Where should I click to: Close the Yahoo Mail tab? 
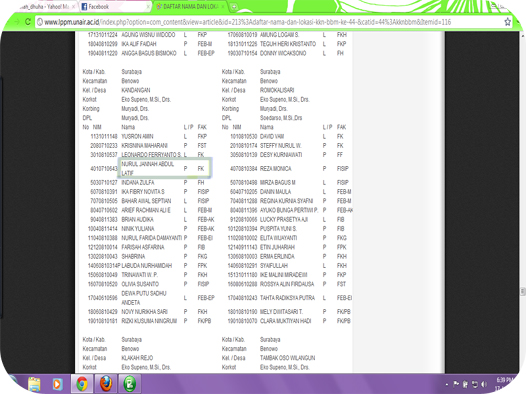click(74, 7)
